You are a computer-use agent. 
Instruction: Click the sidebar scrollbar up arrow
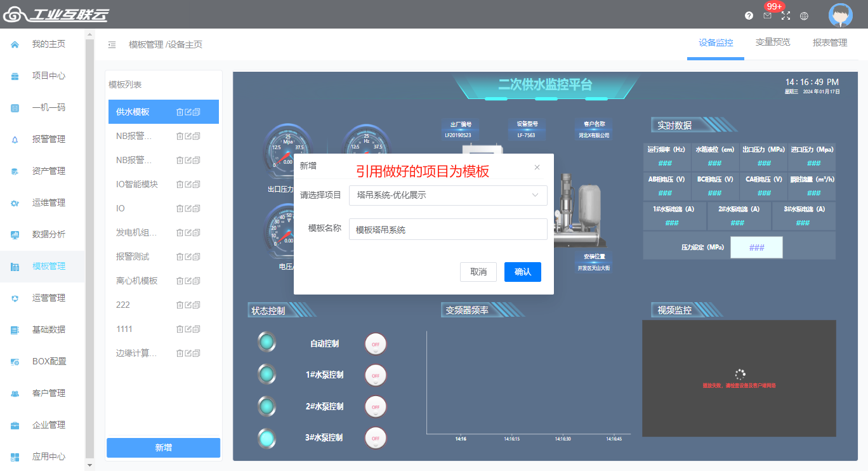pos(89,34)
